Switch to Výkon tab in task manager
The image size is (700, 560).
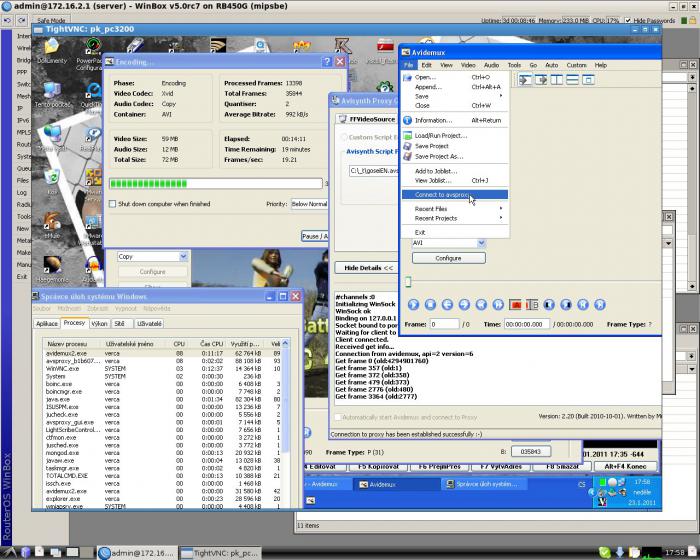pyautogui.click(x=100, y=324)
